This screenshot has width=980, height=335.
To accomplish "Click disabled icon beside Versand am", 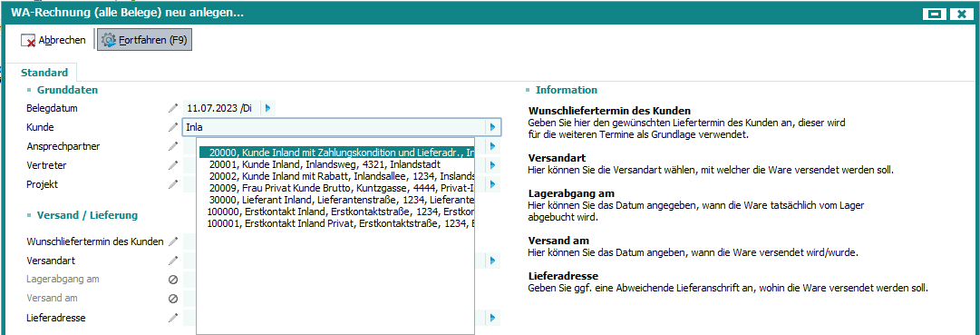I will coord(173,299).
